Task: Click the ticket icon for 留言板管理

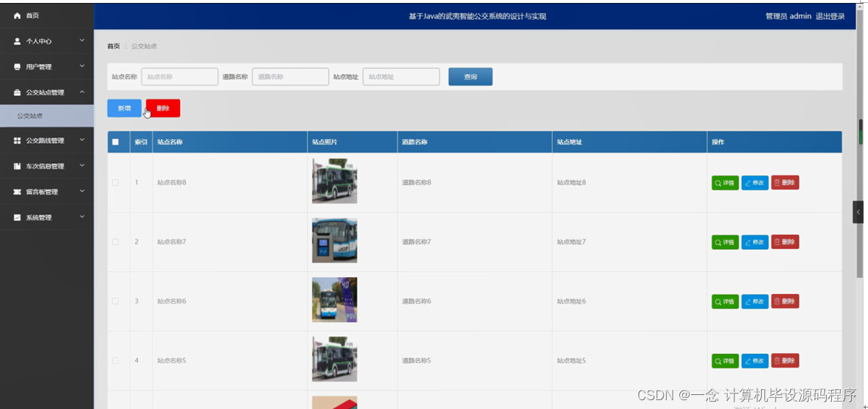Action: (x=17, y=192)
